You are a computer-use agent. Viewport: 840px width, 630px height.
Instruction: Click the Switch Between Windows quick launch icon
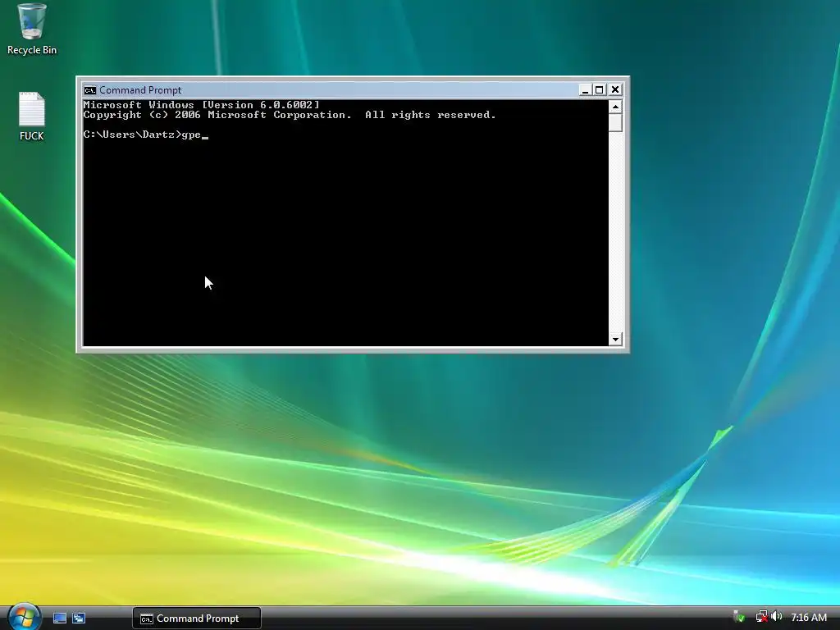[x=79, y=618]
